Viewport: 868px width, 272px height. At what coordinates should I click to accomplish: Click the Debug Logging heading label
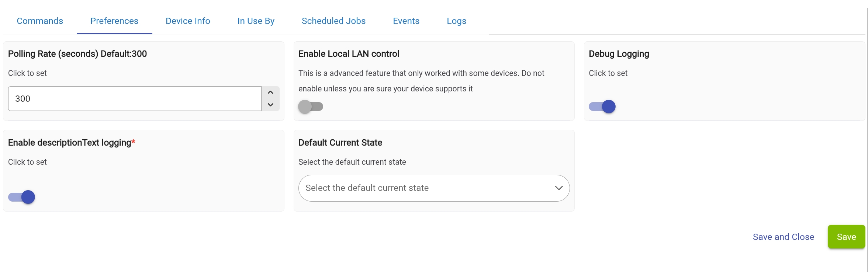[x=619, y=54]
